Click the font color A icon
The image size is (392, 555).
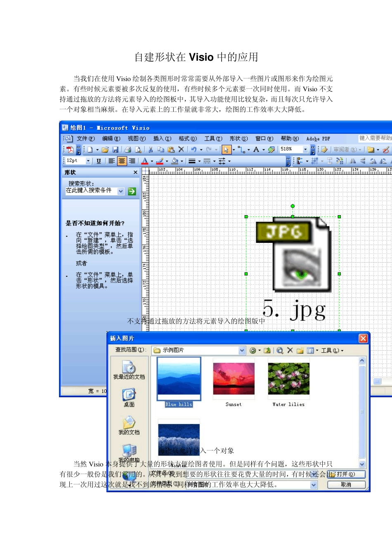(145, 161)
